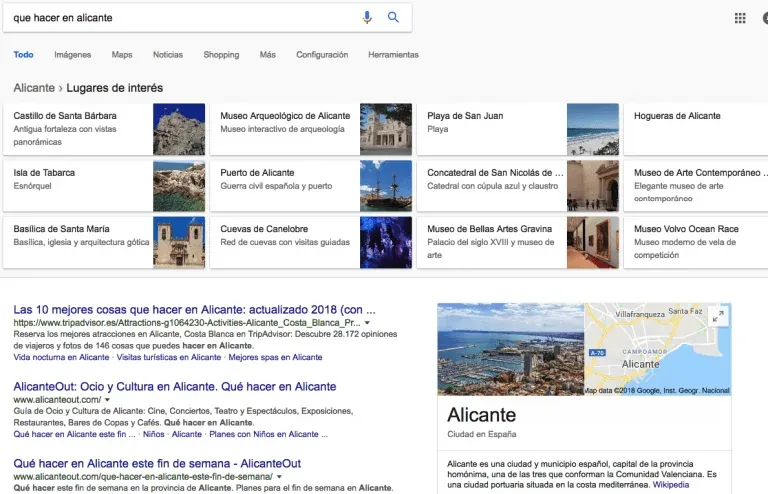Expand the TripAdvisor result URL dropdown arrow

(x=367, y=323)
